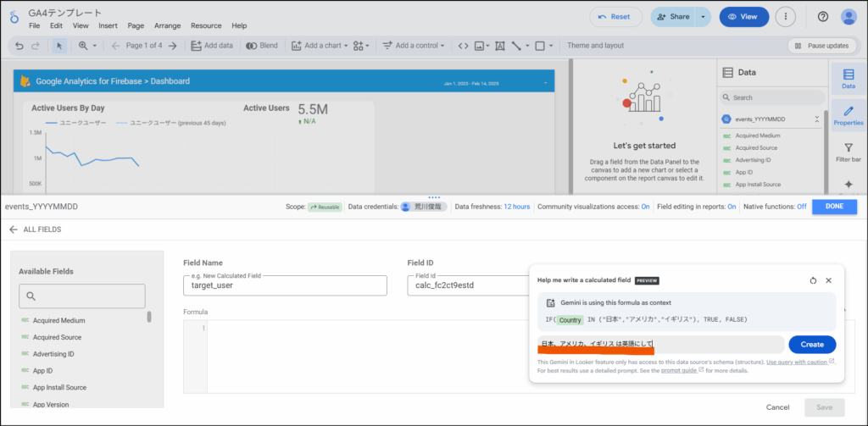Open the Page menu
Screen dimensions: 868x426
point(136,26)
